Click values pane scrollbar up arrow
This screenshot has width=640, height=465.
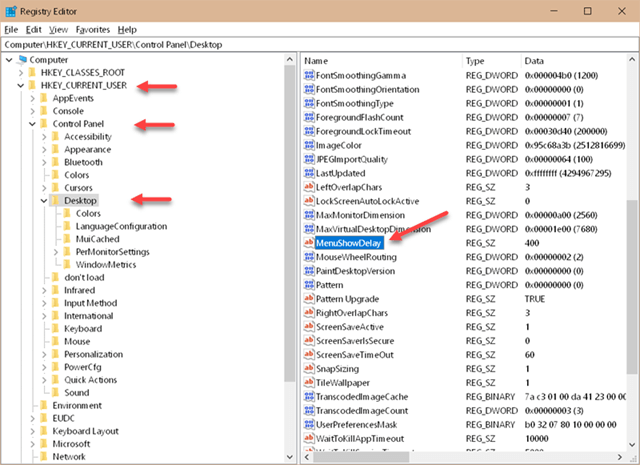(632, 60)
